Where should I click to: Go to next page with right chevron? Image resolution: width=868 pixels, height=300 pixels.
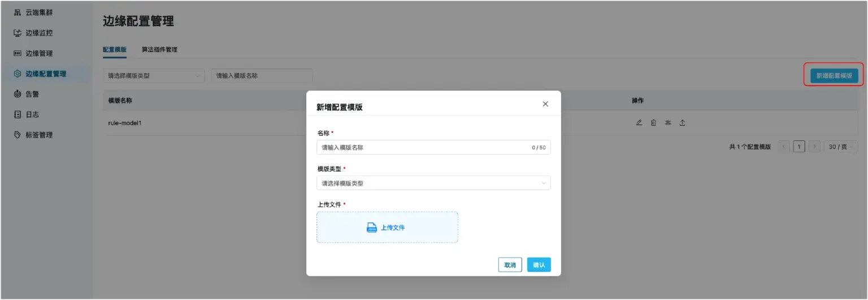[x=814, y=147]
